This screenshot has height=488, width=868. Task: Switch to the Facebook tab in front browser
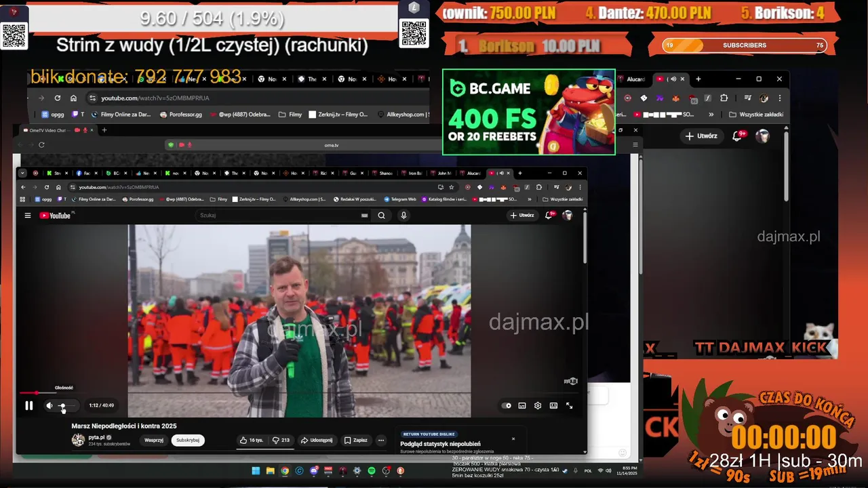[85, 173]
